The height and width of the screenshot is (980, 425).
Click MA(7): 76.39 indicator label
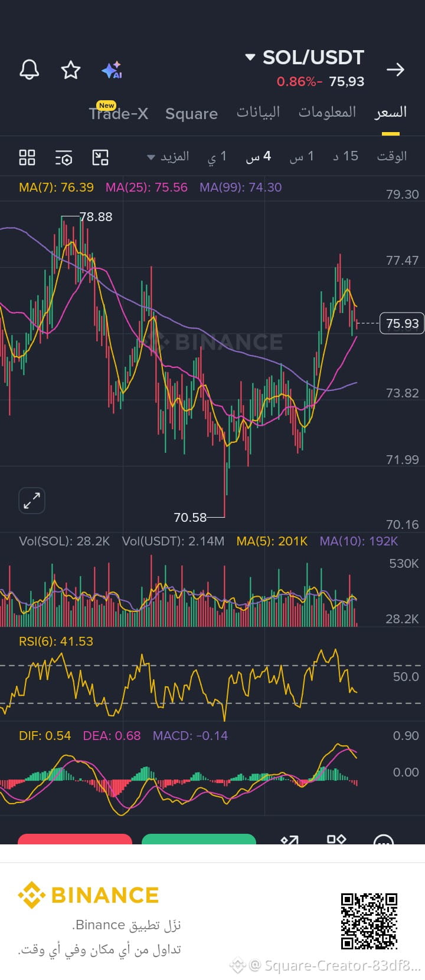point(56,188)
